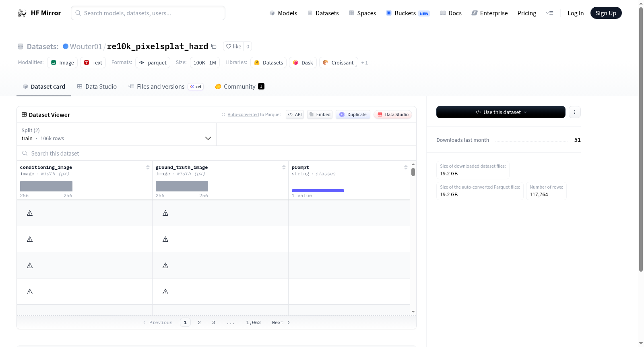
Task: Click the fourth row conditioning_image warning icon
Action: point(30,291)
